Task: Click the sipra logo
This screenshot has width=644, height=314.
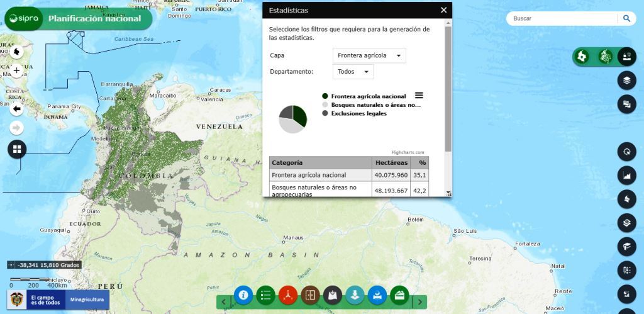Action: (24, 18)
